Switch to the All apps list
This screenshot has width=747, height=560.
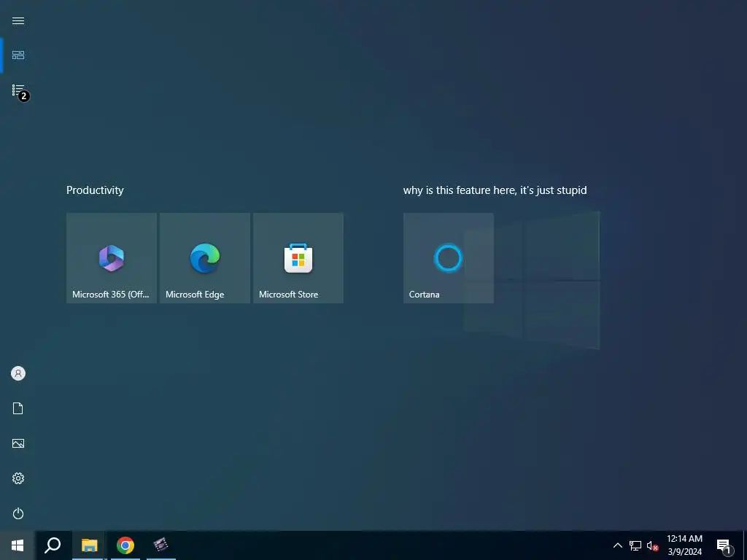pos(18,90)
